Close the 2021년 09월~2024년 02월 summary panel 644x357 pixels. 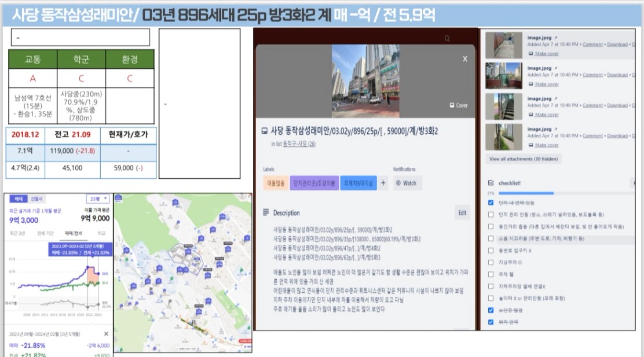click(x=106, y=334)
